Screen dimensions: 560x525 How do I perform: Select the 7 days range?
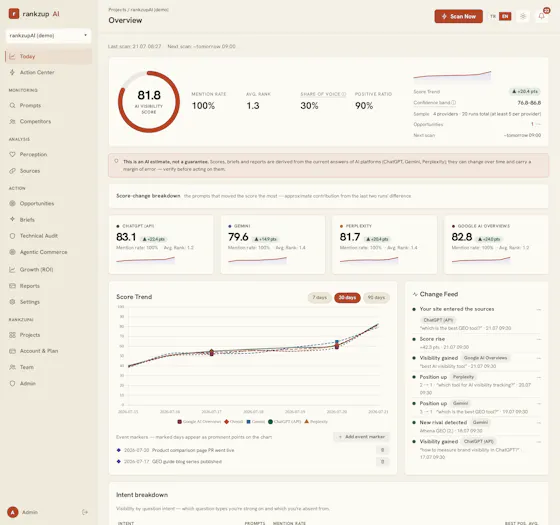[x=319, y=298]
